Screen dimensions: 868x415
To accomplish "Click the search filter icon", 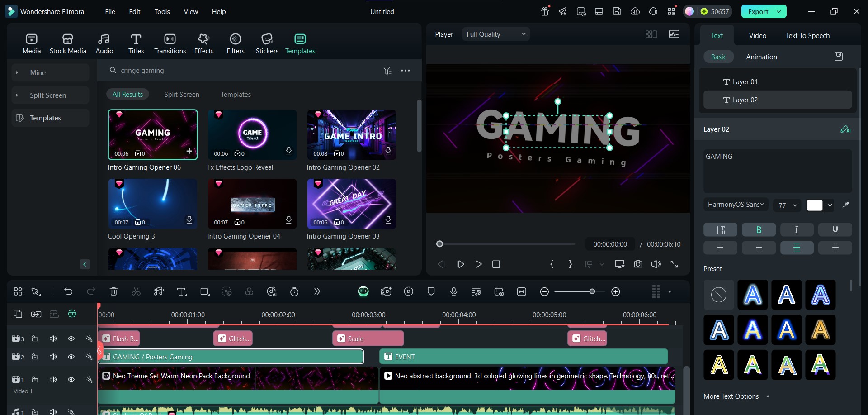I will (x=387, y=71).
